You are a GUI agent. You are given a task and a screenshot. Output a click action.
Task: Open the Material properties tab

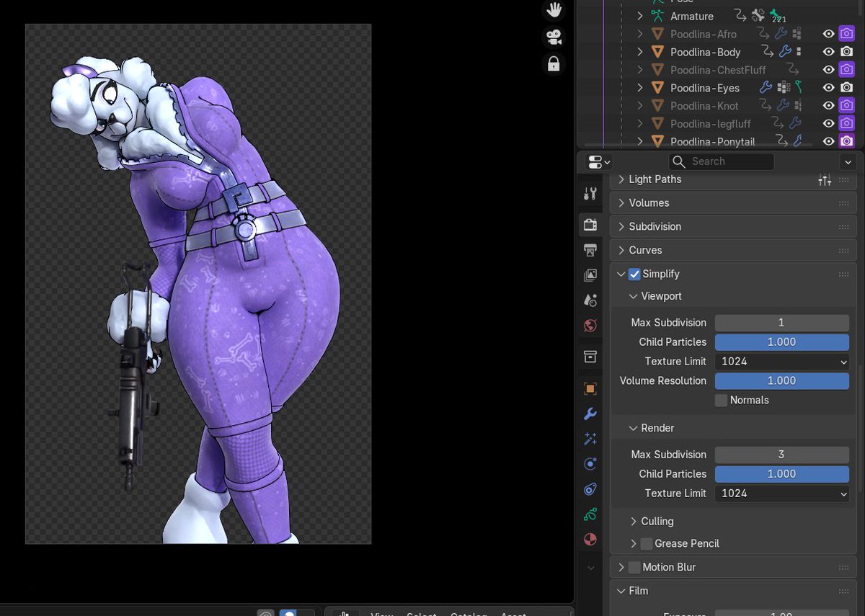tap(590, 540)
